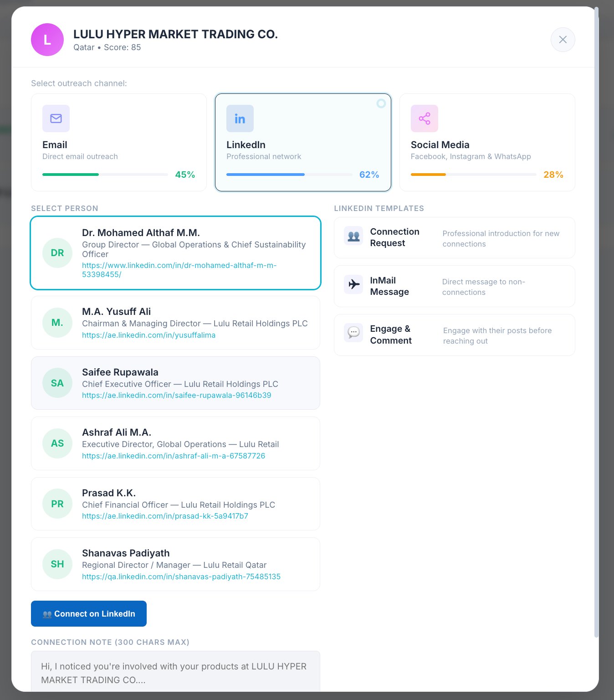This screenshot has width=614, height=700.
Task: Click the Connection Request people icon
Action: [353, 236]
